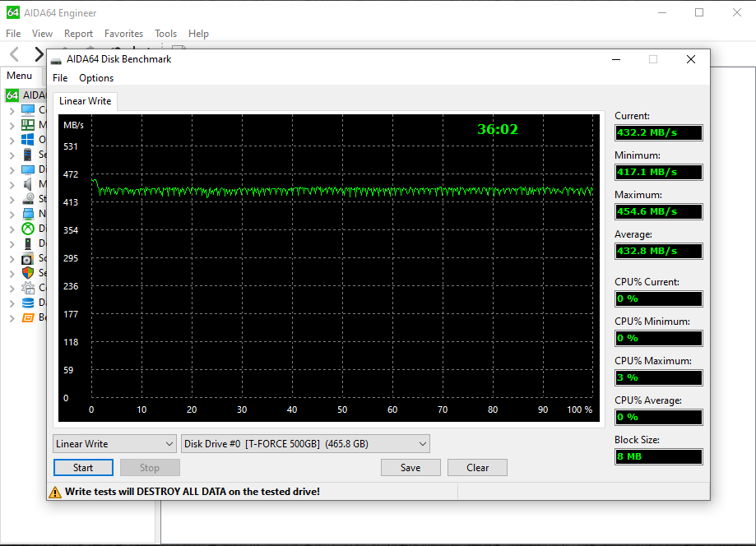Click the Disk Benchmark title bar drive icon
Image resolution: width=756 pixels, height=546 pixels.
click(57, 60)
